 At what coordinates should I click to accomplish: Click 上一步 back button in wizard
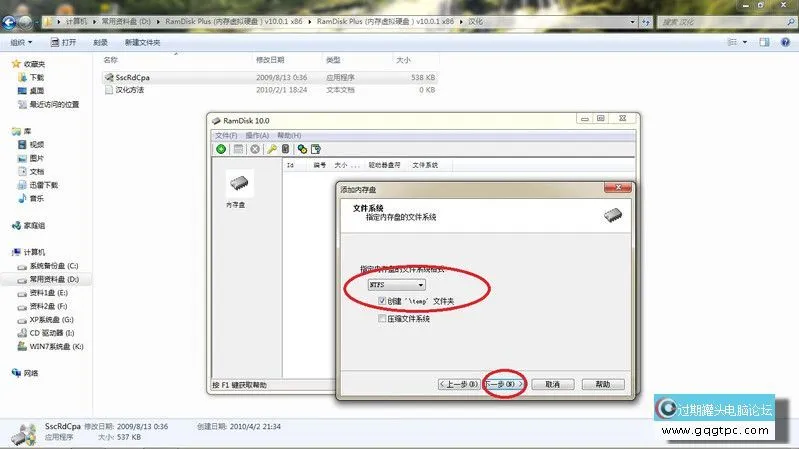click(459, 384)
